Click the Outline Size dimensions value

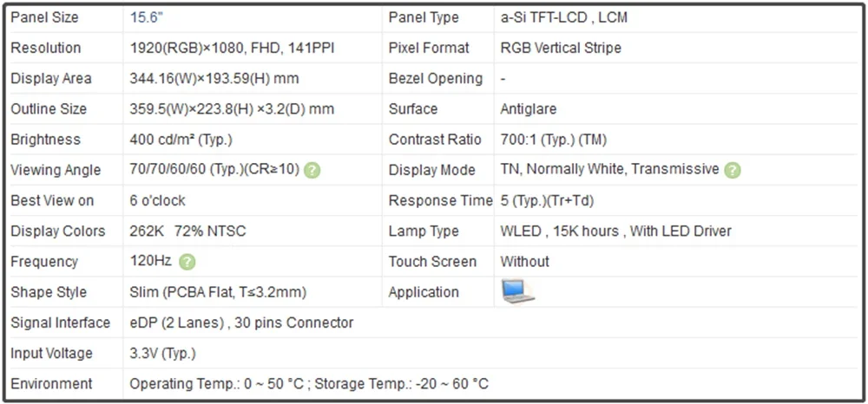[232, 109]
